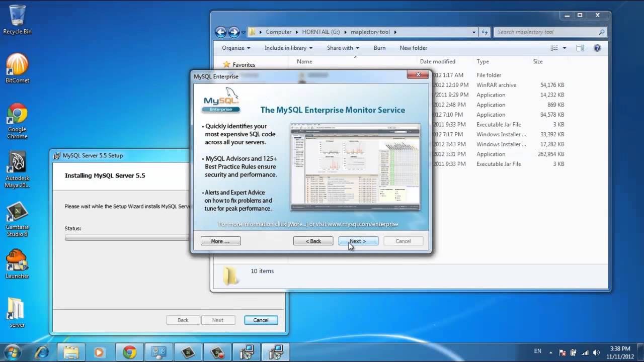The width and height of the screenshot is (644, 362).
Task: Click the More ... button
Action: (x=220, y=241)
